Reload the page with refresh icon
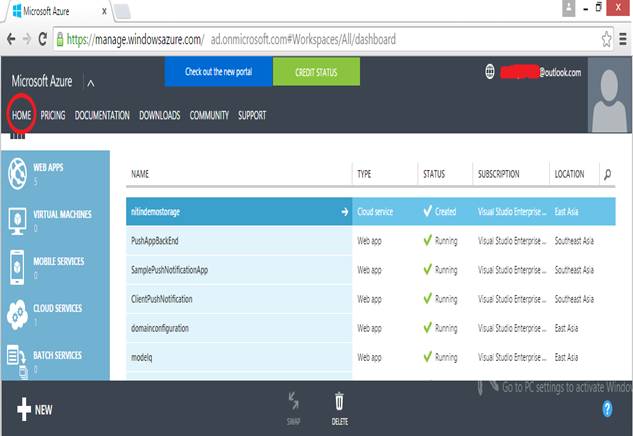The image size is (633, 436). 42,39
